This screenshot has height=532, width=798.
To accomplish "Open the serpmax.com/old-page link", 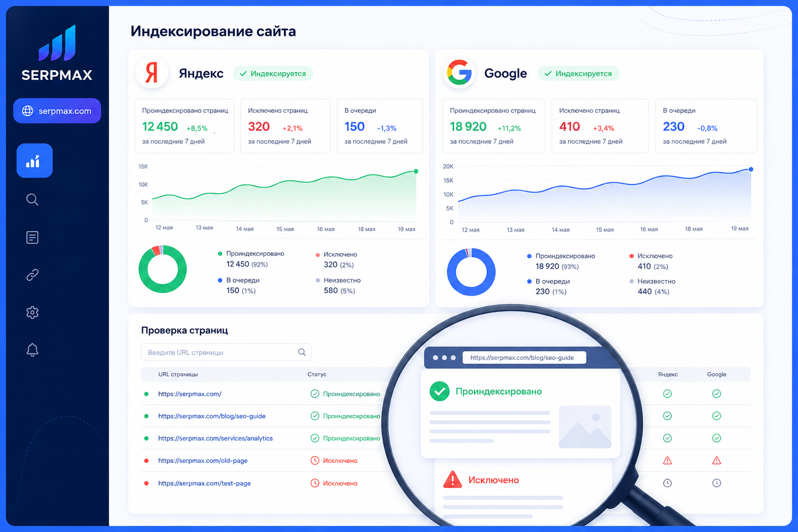I will [x=203, y=461].
